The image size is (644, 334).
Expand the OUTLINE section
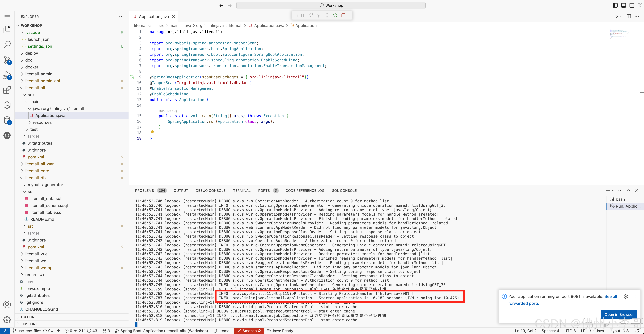click(28, 317)
